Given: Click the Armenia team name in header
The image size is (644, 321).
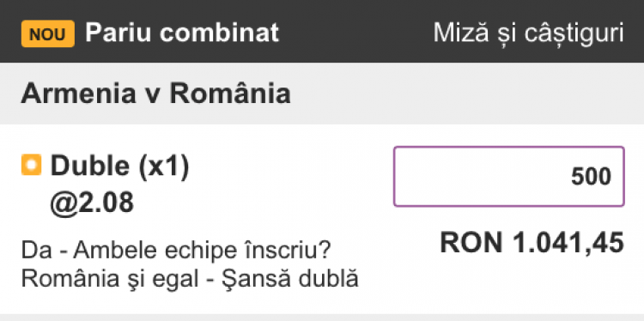Looking at the screenshot, I should (78, 94).
